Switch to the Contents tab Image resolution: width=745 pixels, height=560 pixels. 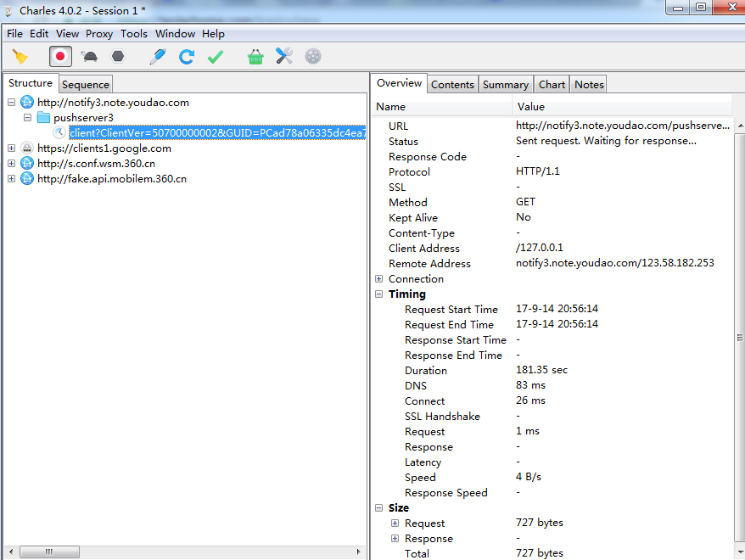(x=452, y=85)
